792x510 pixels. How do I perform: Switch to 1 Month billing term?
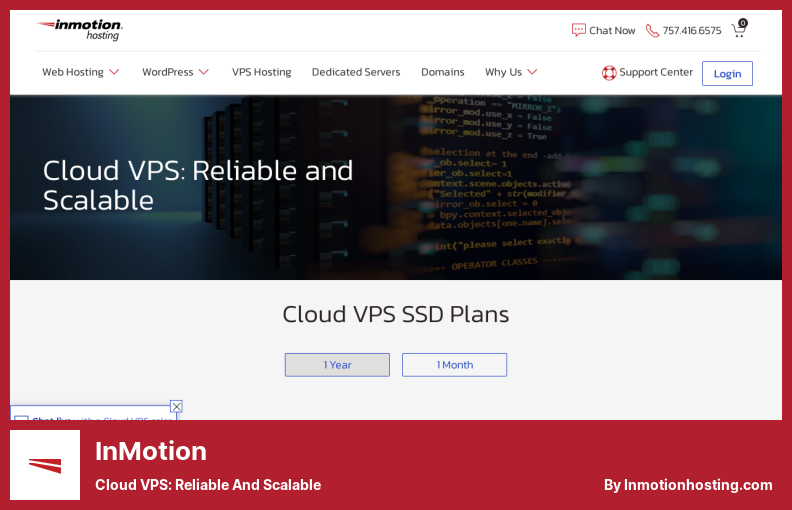(454, 365)
